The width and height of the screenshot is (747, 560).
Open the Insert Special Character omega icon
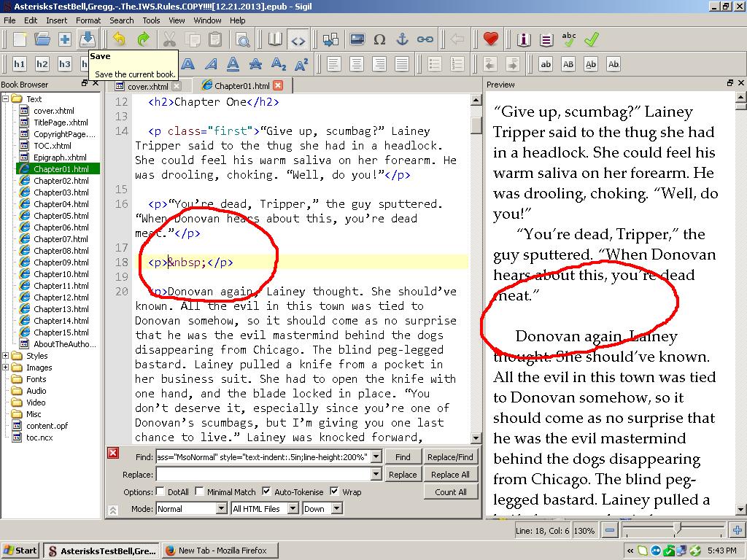coord(379,39)
